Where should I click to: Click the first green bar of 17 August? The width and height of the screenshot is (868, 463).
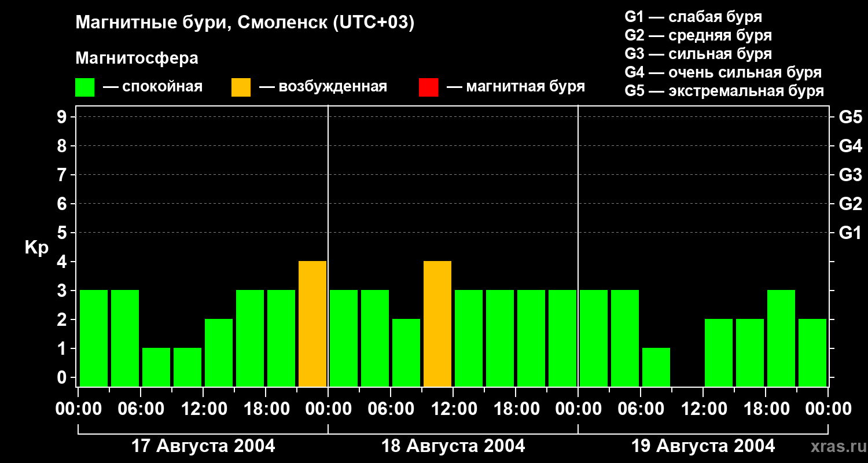pyautogui.click(x=94, y=338)
